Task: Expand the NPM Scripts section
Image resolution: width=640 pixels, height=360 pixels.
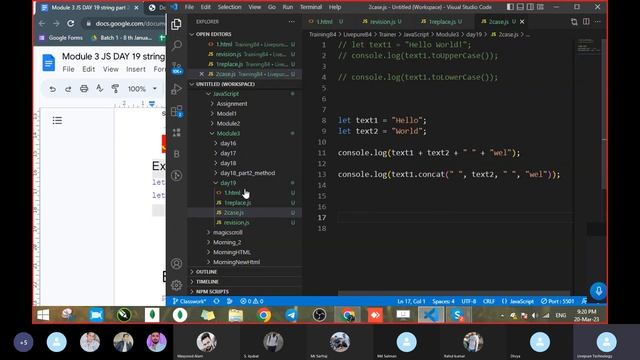Action: (x=212, y=291)
